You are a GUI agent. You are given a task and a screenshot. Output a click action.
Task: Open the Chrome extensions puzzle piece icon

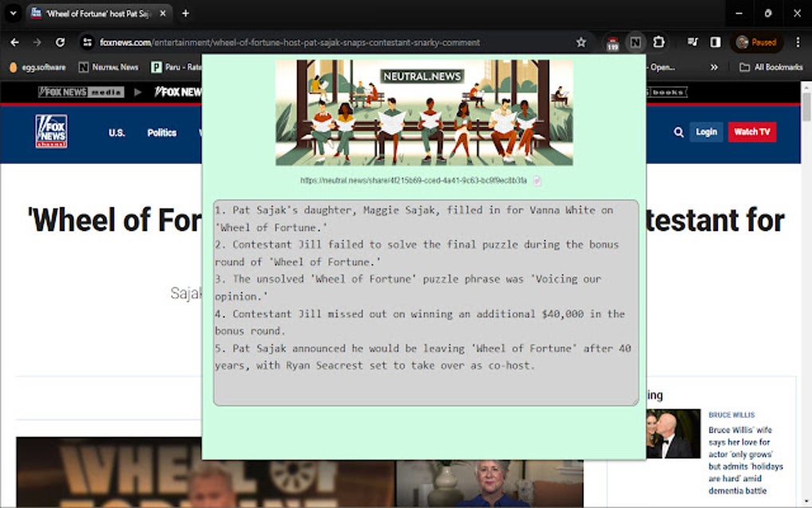click(x=660, y=43)
